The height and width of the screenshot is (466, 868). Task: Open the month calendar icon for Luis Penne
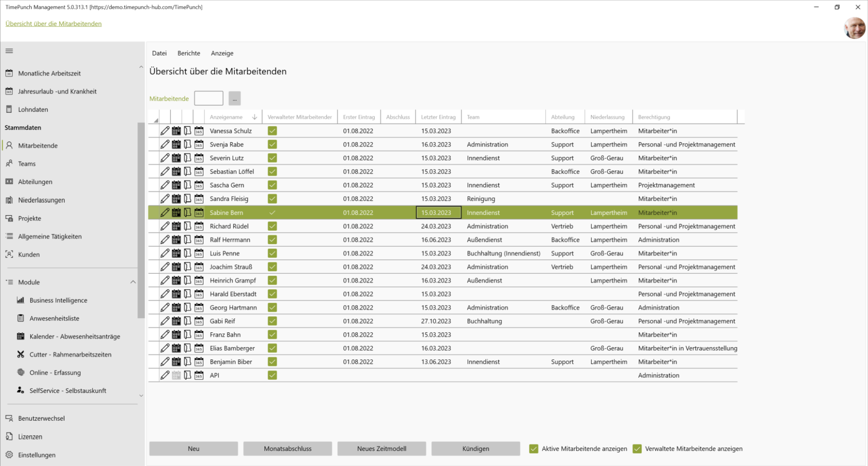pyautogui.click(x=176, y=253)
